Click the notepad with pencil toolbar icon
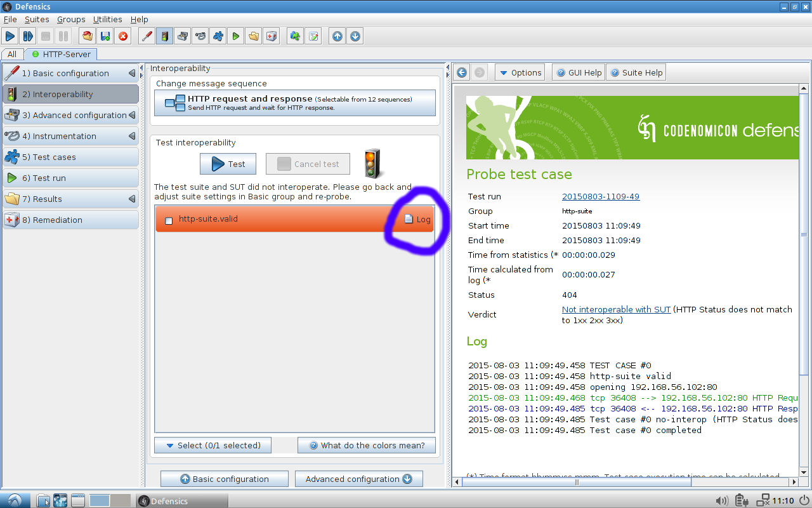 (313, 36)
